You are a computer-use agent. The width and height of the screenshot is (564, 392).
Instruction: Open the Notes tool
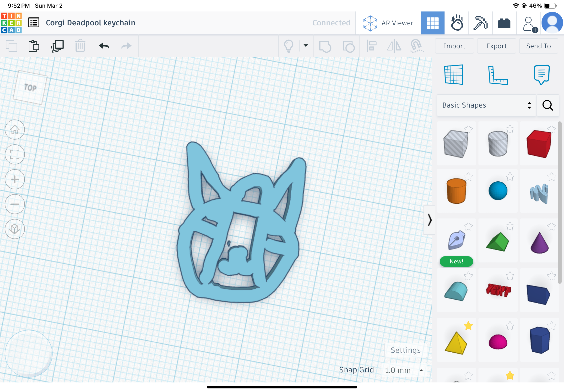[541, 75]
